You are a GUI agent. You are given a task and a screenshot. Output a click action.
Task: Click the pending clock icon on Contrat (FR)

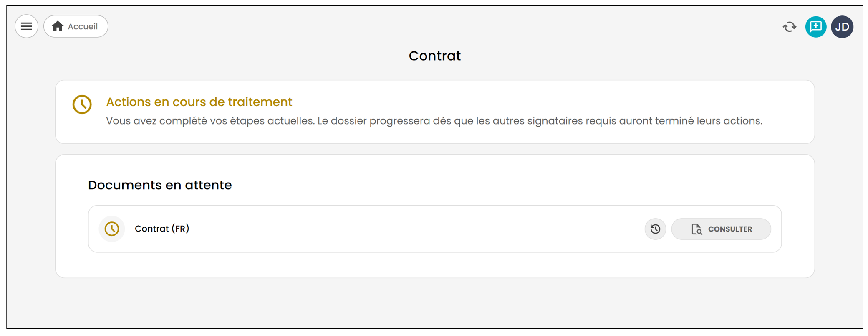pos(112,229)
